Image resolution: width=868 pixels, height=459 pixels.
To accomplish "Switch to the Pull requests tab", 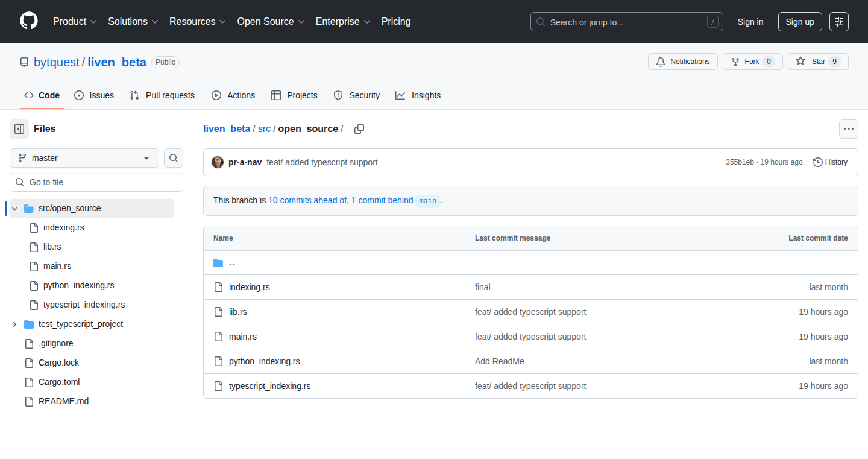I will (x=162, y=95).
